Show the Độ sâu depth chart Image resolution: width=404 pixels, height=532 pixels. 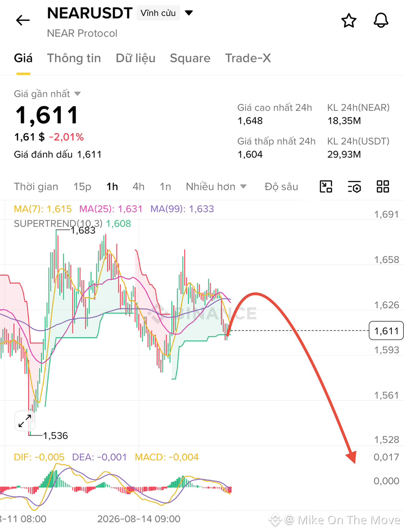point(281,187)
